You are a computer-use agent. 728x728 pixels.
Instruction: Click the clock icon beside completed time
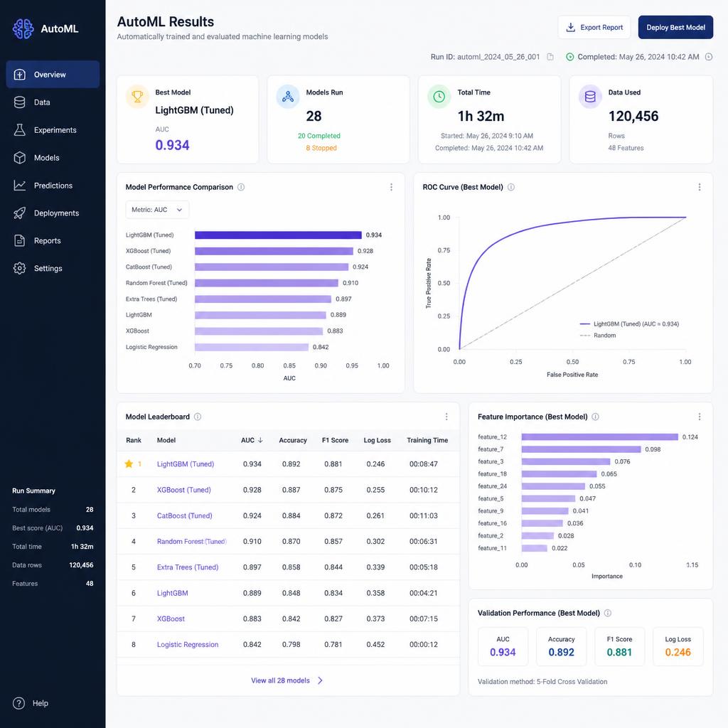coord(709,57)
